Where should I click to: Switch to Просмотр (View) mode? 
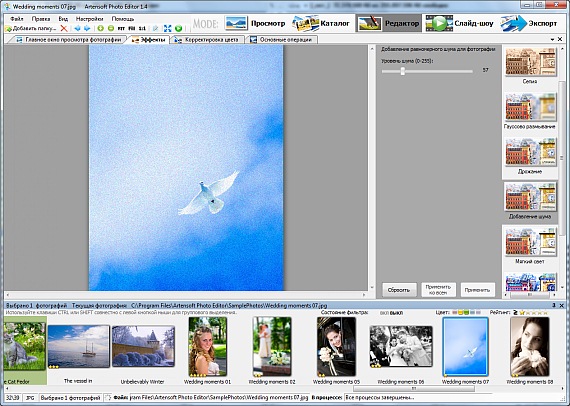(x=254, y=23)
